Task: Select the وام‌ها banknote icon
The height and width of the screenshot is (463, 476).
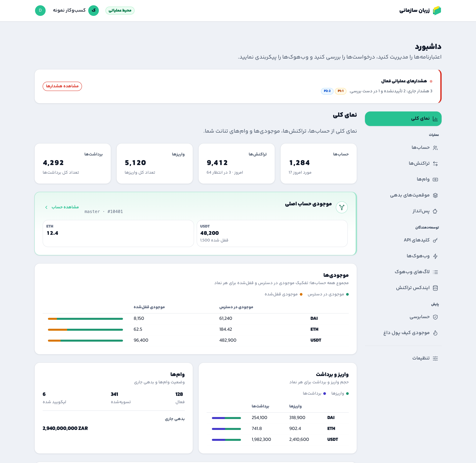Action: tap(435, 179)
